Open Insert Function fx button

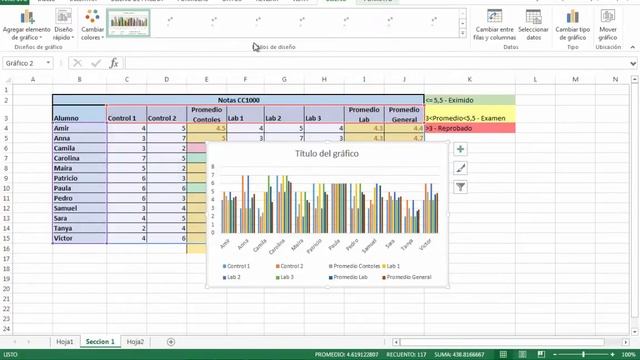[114, 63]
